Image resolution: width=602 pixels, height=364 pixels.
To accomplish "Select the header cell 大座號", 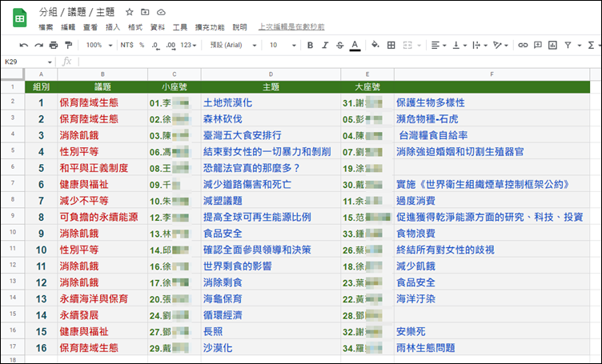I will point(367,86).
